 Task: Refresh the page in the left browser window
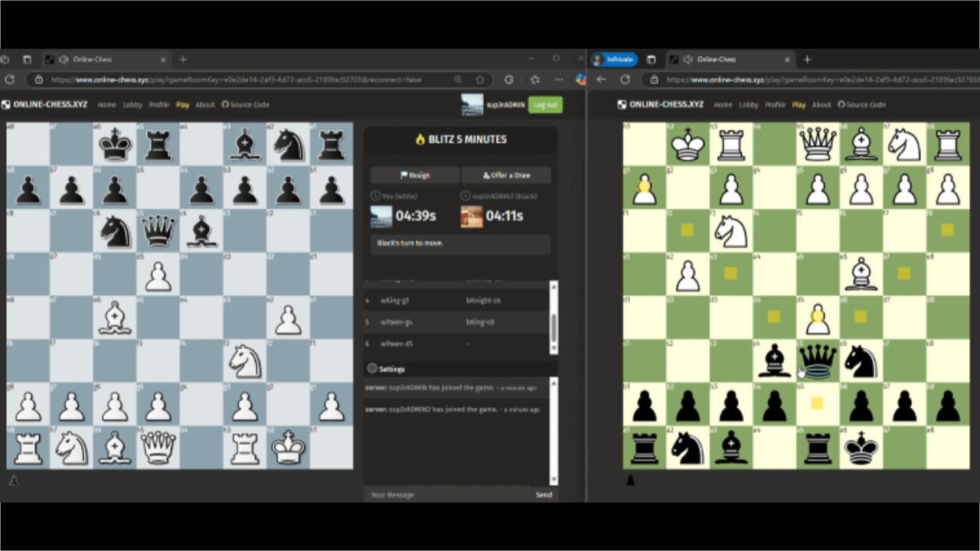[10, 80]
